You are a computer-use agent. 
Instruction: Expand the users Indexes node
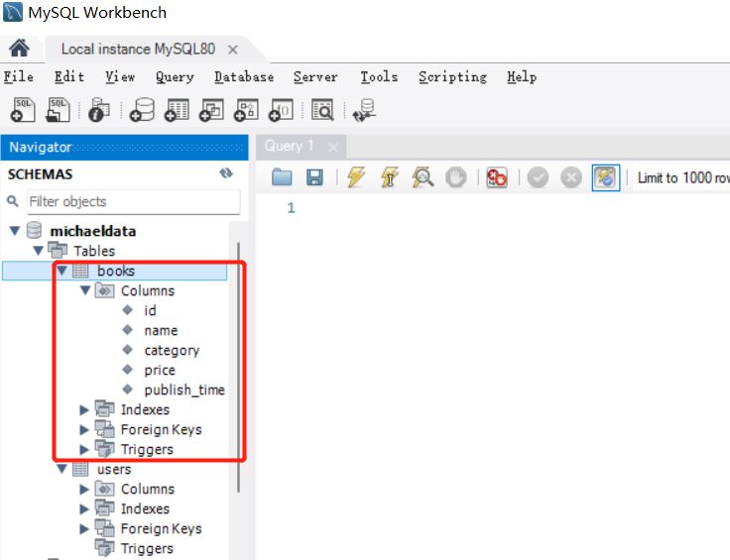coord(84,508)
